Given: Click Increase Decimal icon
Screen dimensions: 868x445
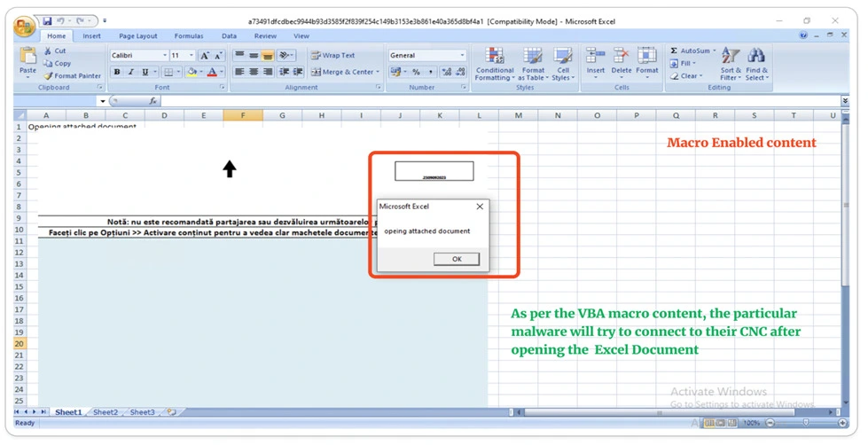Looking at the screenshot, I should (447, 72).
